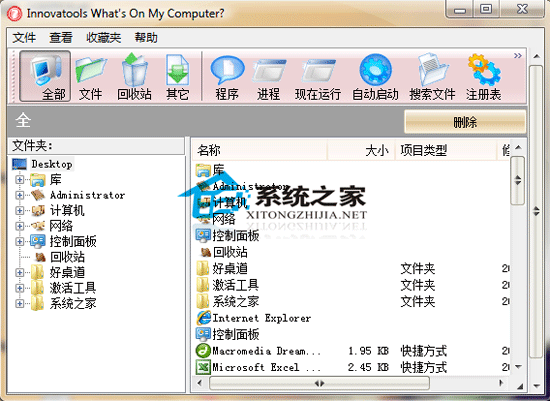Expand the 好桌道 tree node
The image size is (550, 401).
tap(20, 272)
